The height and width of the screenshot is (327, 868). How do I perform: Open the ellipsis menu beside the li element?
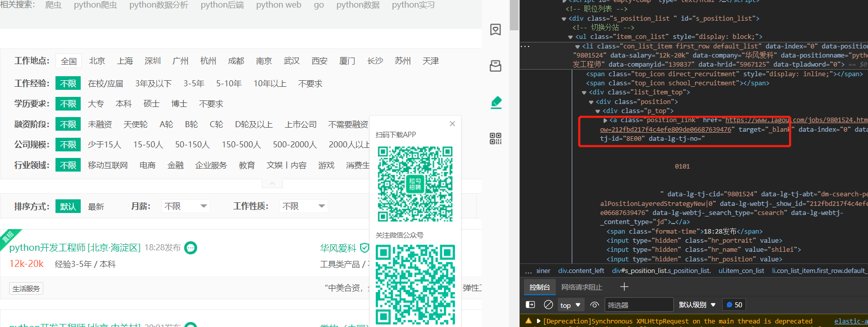[526, 46]
